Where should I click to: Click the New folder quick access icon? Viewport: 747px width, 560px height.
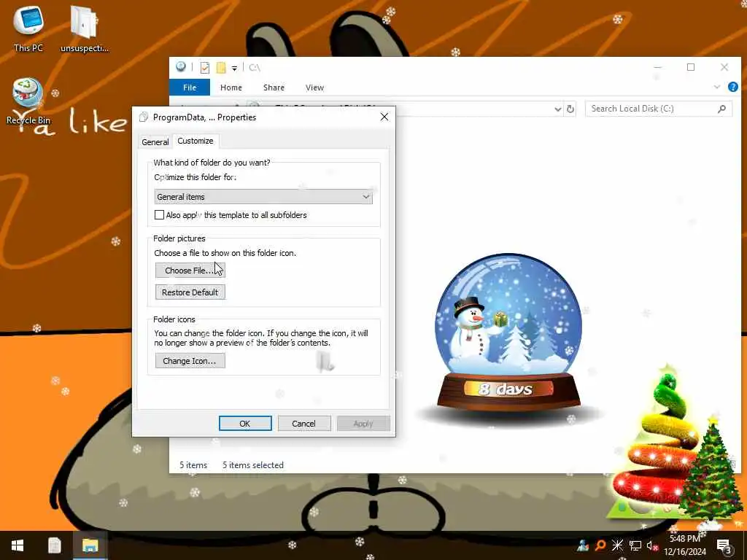(x=221, y=68)
